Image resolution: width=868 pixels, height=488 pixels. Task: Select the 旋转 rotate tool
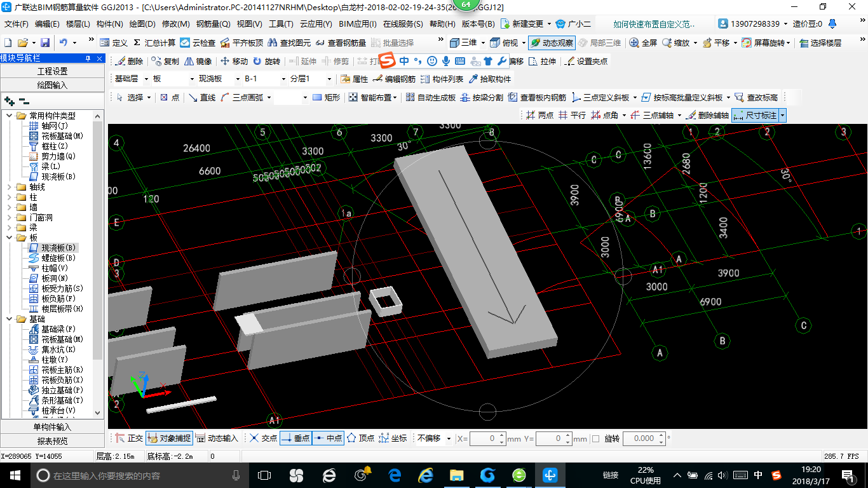click(266, 62)
